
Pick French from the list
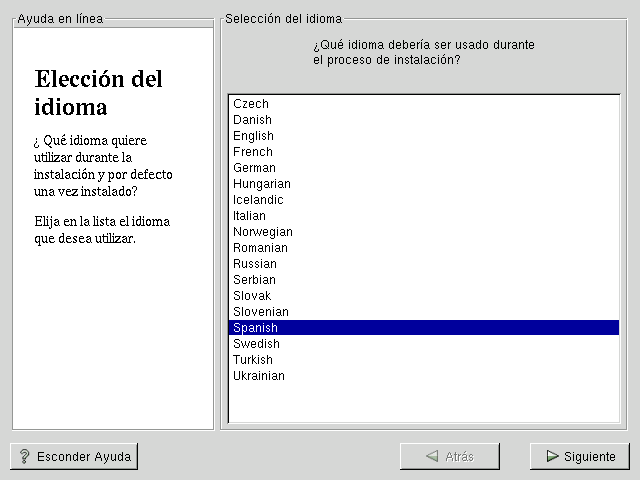[253, 152]
